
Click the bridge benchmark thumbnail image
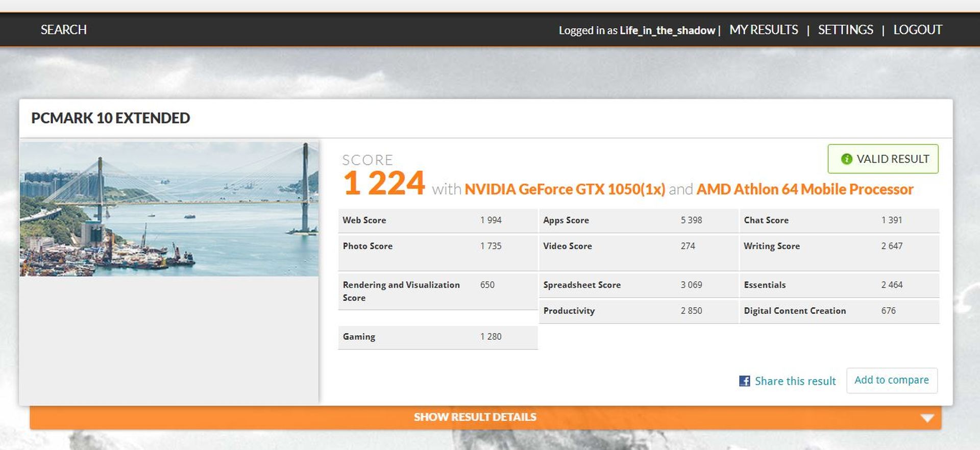(169, 209)
